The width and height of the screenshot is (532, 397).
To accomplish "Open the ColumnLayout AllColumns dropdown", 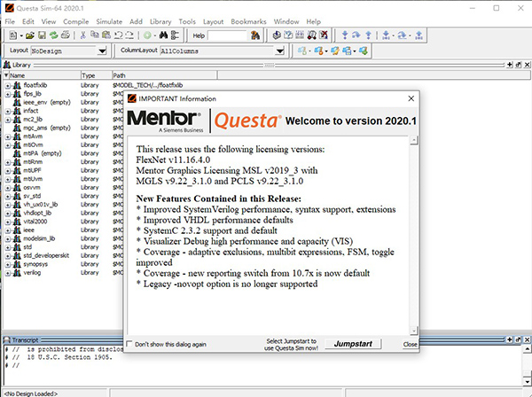I will (x=279, y=51).
